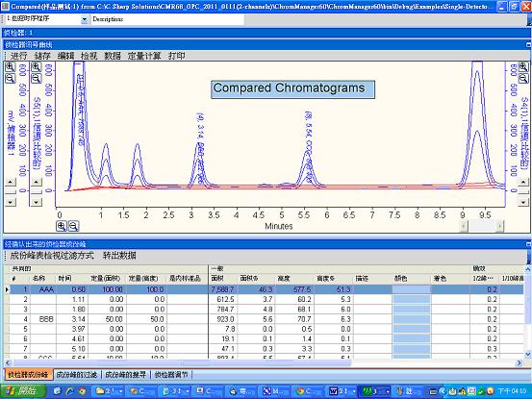Click 转出数据 to export data
This screenshot has width=532, height=399.
(x=119, y=256)
